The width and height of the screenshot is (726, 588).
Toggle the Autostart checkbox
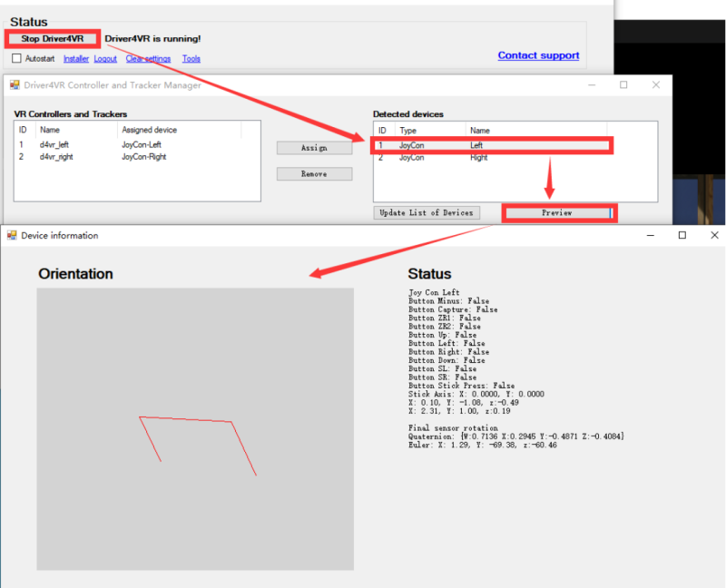pyautogui.click(x=16, y=58)
